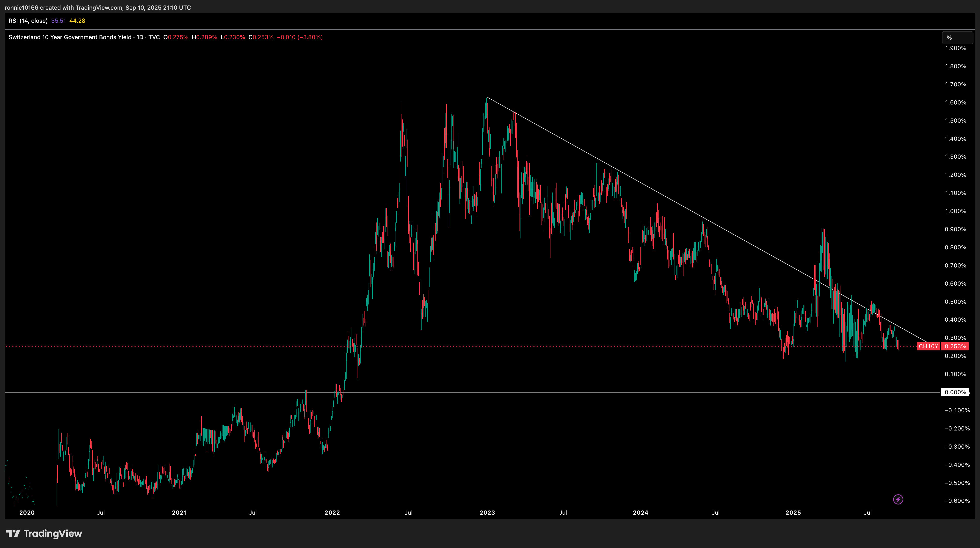Click the -0.010 (-3.80%) change value
This screenshot has width=980, height=548.
pos(300,37)
